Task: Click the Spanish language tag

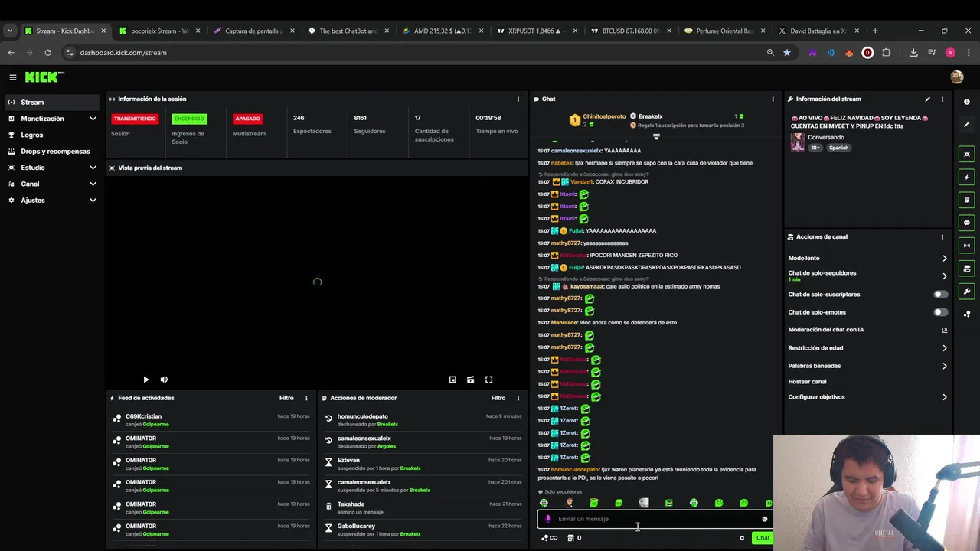Action: 838,148
